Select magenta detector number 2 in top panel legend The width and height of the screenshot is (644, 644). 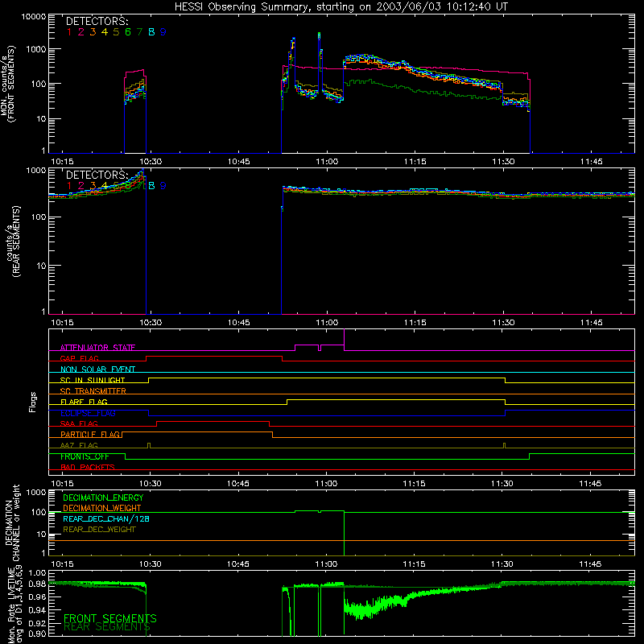[x=81, y=31]
